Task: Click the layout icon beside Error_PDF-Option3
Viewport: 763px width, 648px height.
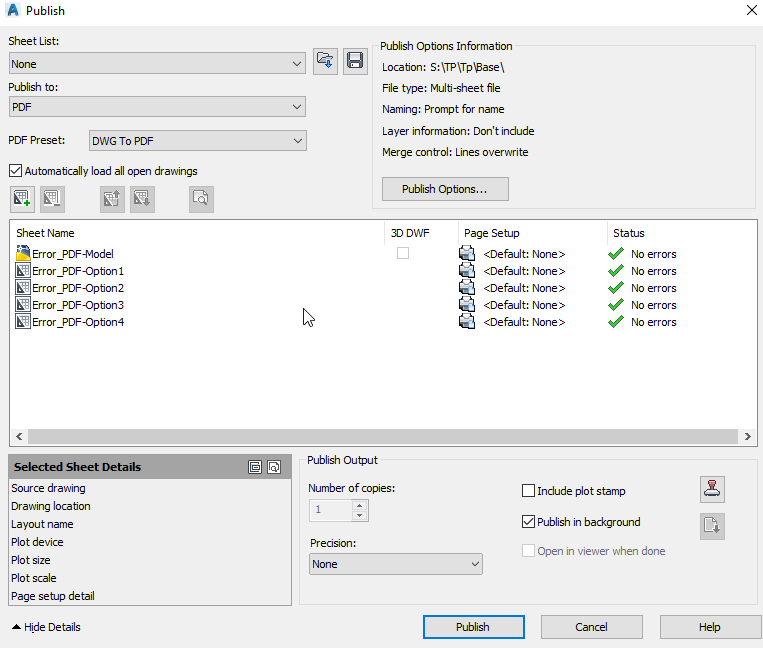Action: pyautogui.click(x=23, y=305)
